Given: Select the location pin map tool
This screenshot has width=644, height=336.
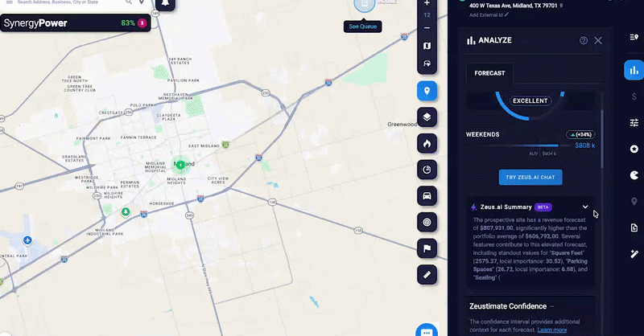Looking at the screenshot, I should (427, 91).
